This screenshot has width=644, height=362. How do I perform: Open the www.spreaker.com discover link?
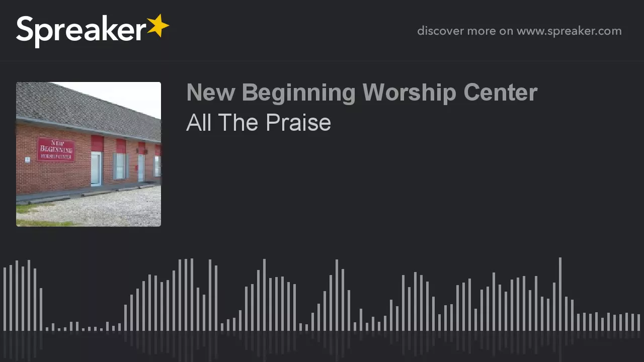click(x=569, y=31)
